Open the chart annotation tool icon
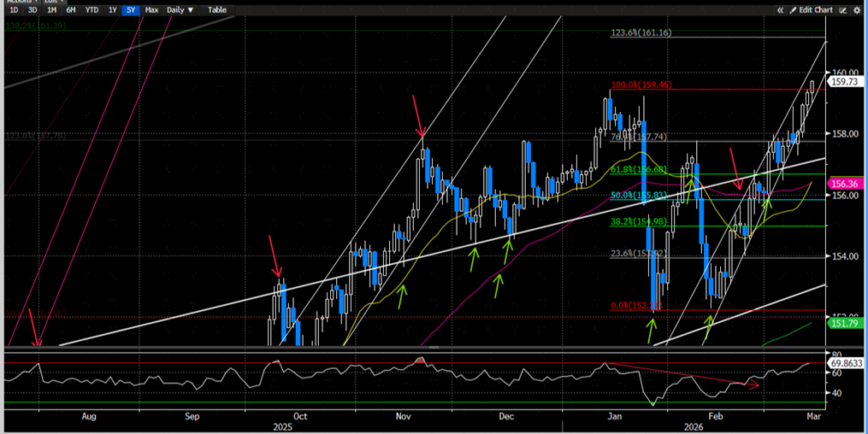The image size is (868, 434). [x=844, y=9]
